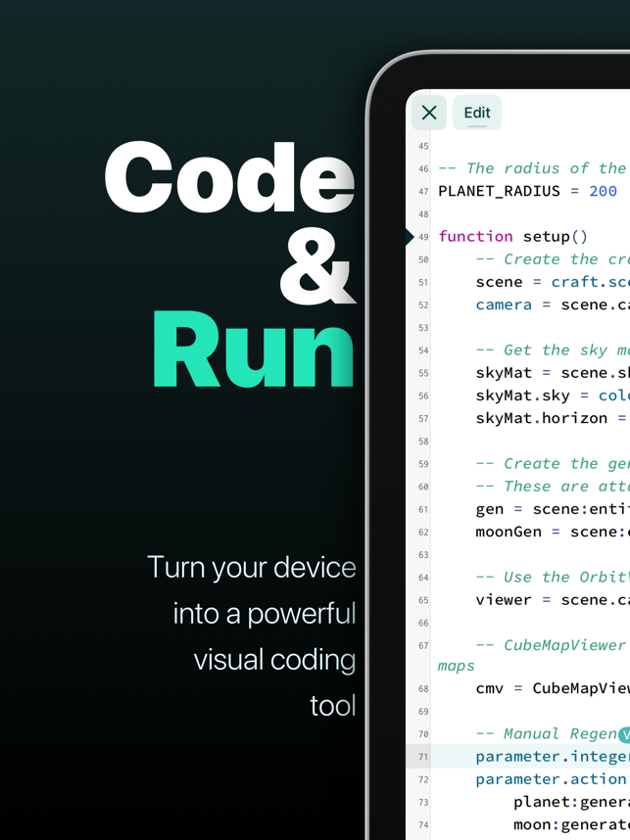The height and width of the screenshot is (840, 630).
Task: Click the camera variable on line 52
Action: [x=504, y=304]
